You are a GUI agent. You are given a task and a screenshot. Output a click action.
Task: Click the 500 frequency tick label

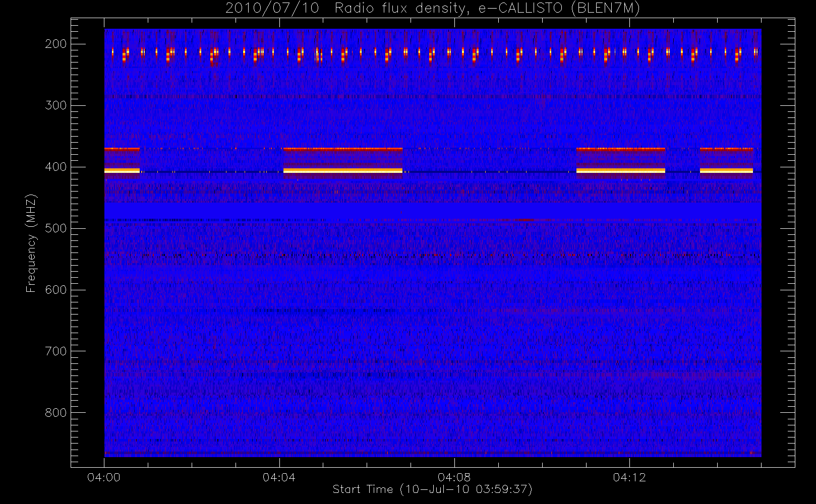55,228
